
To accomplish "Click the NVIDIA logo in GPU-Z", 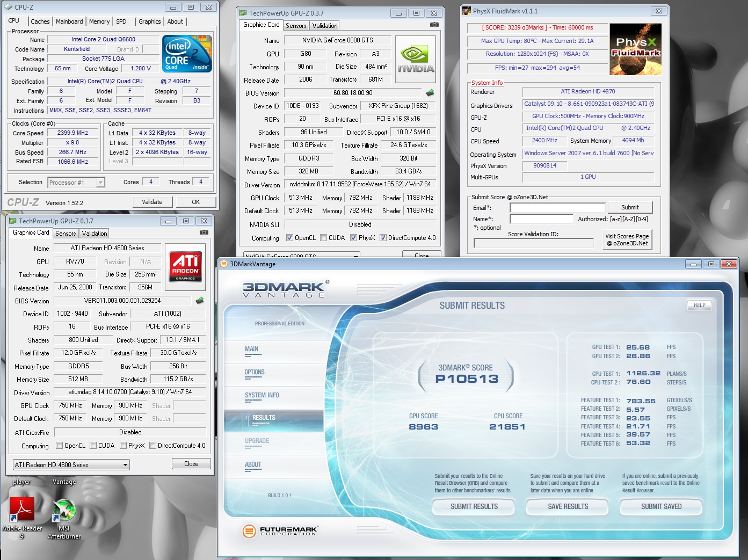I will (x=416, y=59).
